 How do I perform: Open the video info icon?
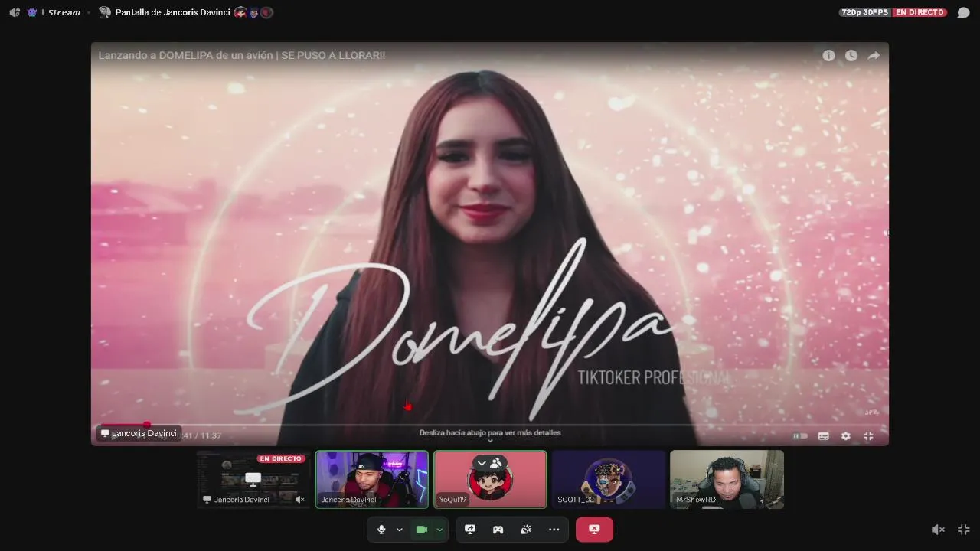(x=828, y=55)
